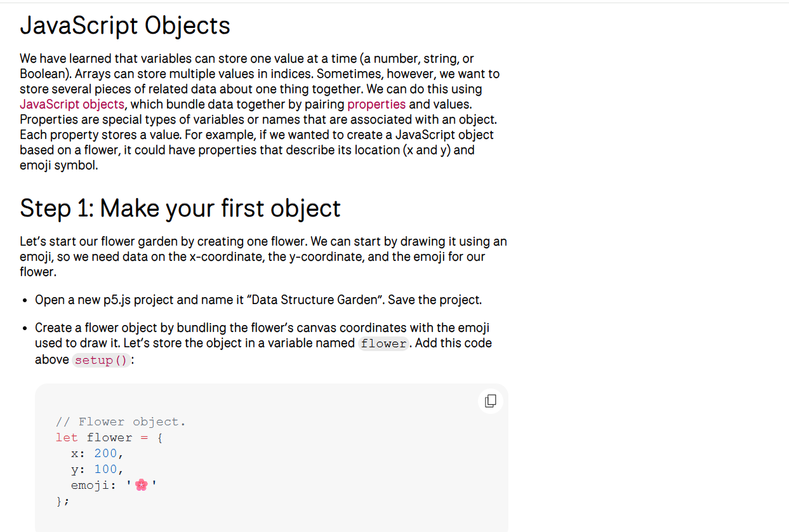
Task: Click the closing brace line in code
Action: (x=62, y=501)
